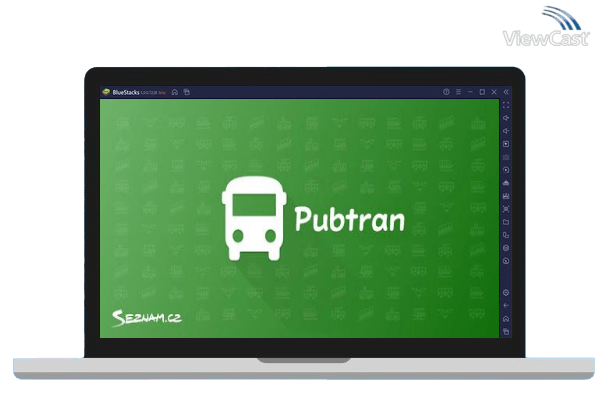Collapse the BlueStacks side toolbar
This screenshot has width=602, height=414.
(x=506, y=92)
